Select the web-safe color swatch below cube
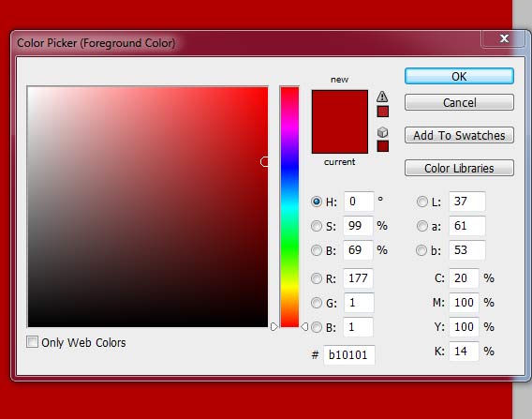Screen dimensions: 532x419 (383, 146)
